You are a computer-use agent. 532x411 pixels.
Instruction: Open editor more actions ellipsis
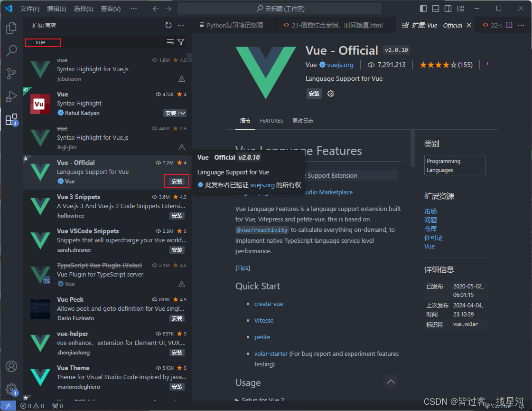521,25
